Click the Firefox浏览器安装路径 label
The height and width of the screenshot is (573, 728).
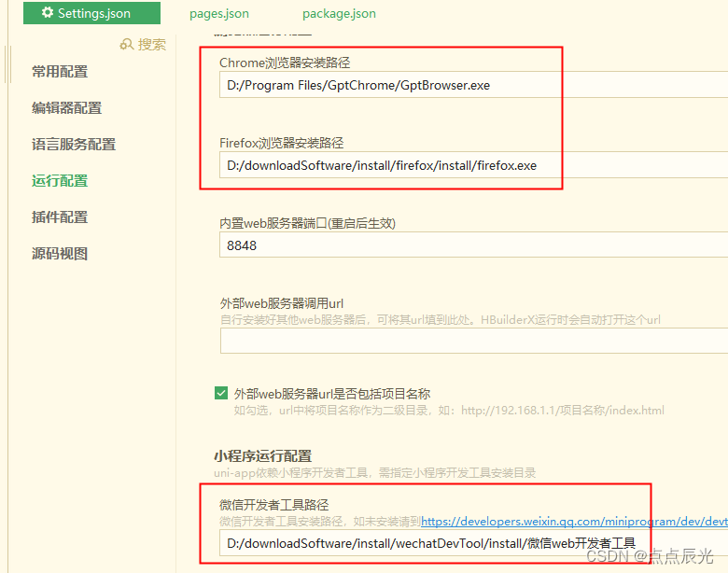pos(281,143)
